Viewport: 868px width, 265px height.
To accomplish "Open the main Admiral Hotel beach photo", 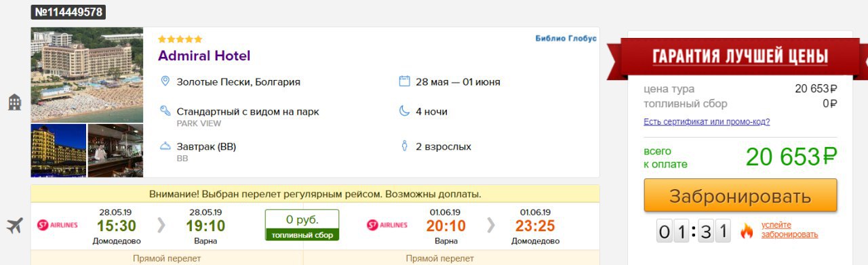I will tap(87, 75).
